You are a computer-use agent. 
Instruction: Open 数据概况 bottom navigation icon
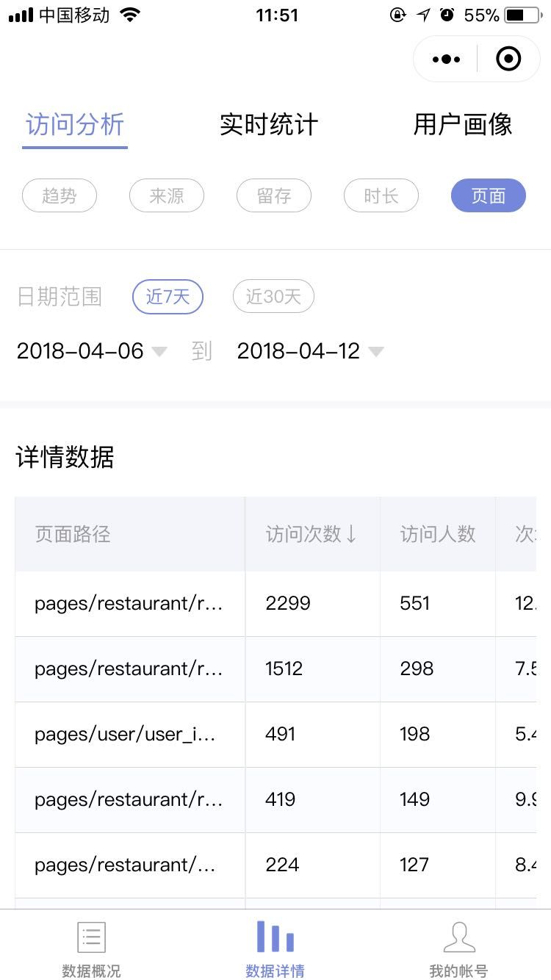click(92, 938)
